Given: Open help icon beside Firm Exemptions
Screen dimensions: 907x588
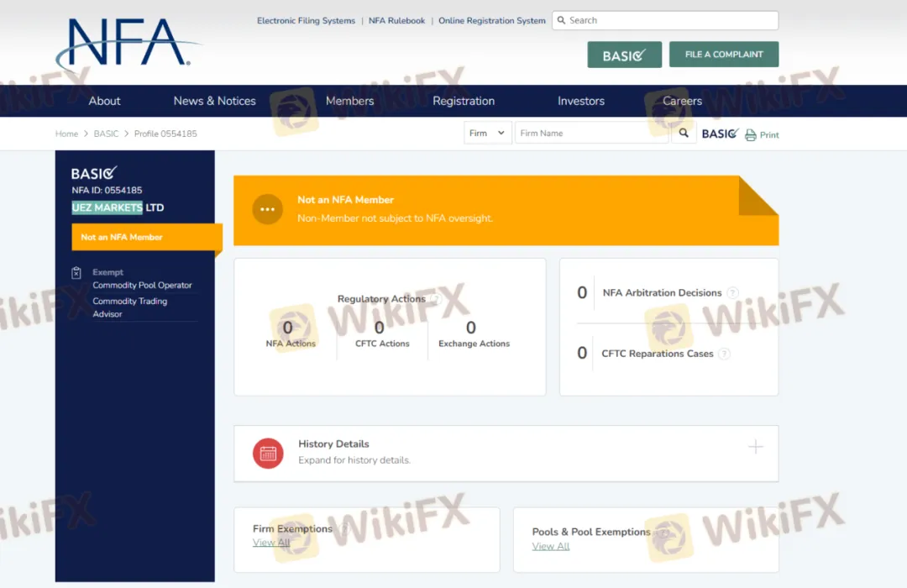Looking at the screenshot, I should 343,528.
